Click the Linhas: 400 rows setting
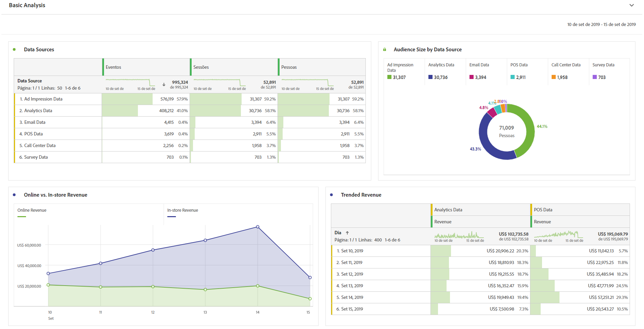The image size is (644, 329). pos(370,240)
